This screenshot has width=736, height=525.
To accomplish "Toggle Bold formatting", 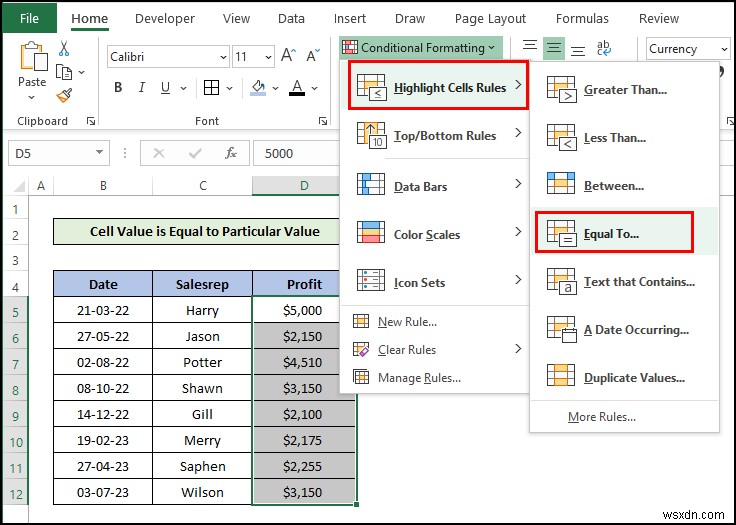I will 118,87.
